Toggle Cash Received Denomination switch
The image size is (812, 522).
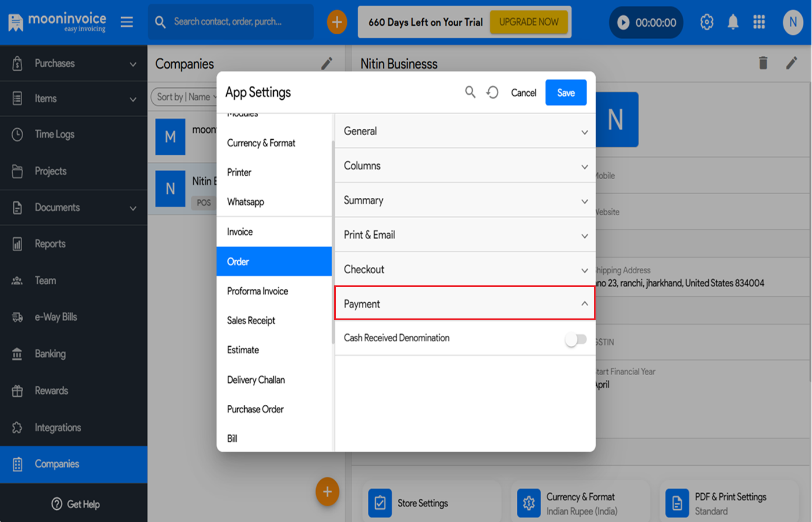[x=576, y=339]
